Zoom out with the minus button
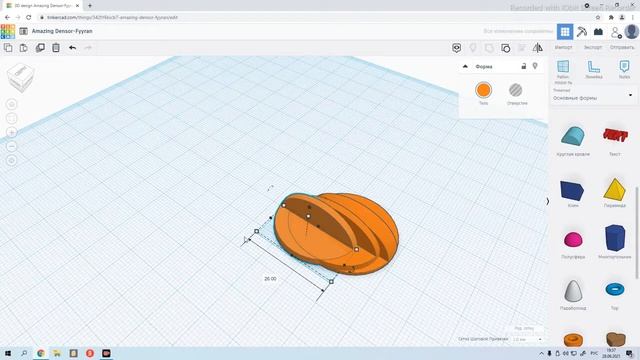 (11, 146)
